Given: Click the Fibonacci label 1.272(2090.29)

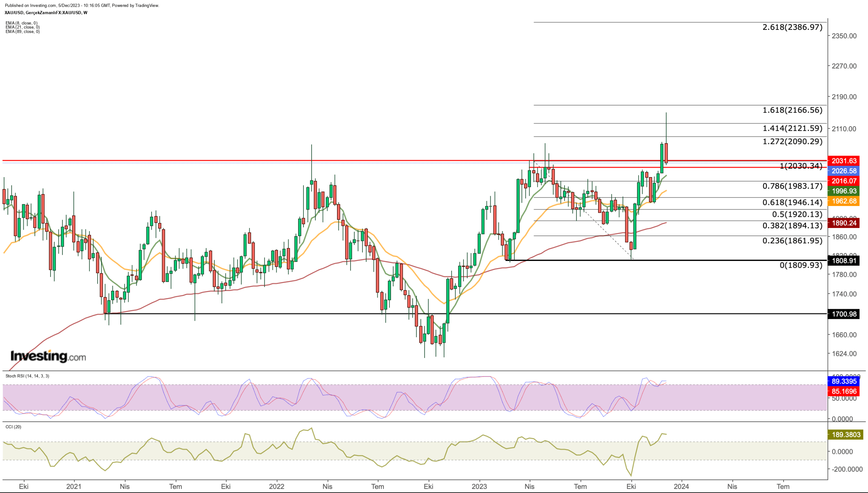Looking at the screenshot, I should (x=792, y=141).
